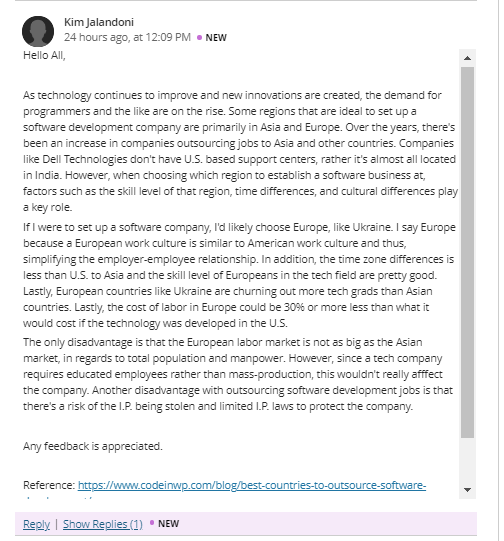504x541 pixels.
Task: Expand Show Replies (1)
Action: pos(103,524)
